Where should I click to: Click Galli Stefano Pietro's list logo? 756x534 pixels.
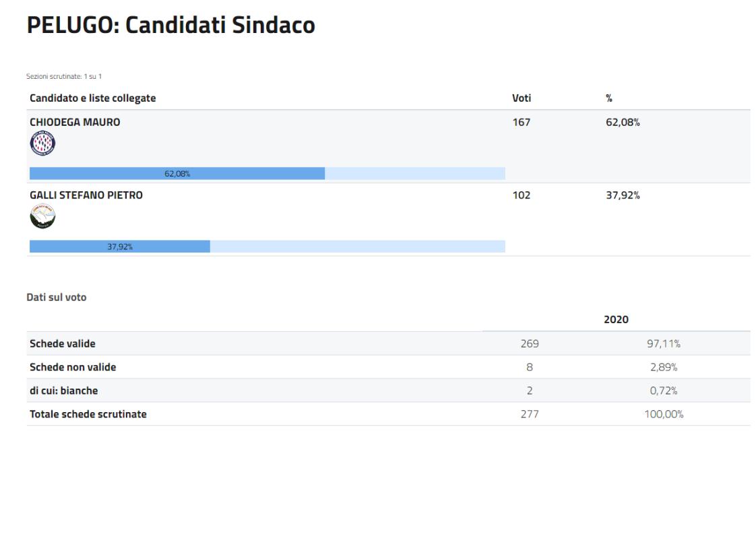(x=42, y=217)
